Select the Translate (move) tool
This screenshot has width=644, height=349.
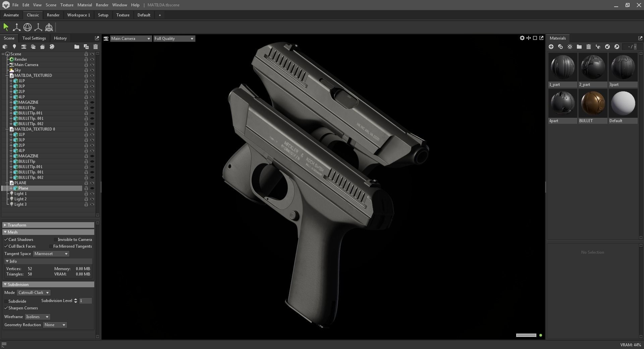(16, 27)
